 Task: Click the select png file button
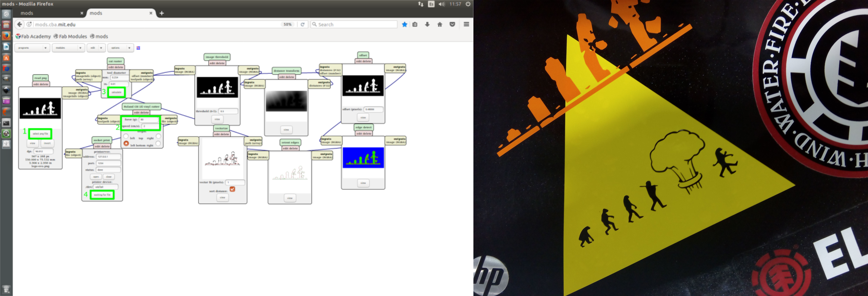(40, 134)
